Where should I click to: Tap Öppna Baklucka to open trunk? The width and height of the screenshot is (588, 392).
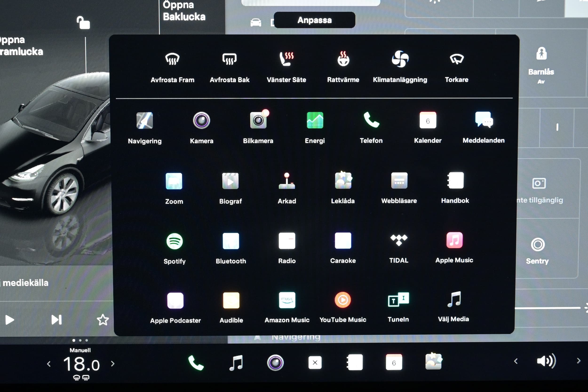pyautogui.click(x=184, y=11)
